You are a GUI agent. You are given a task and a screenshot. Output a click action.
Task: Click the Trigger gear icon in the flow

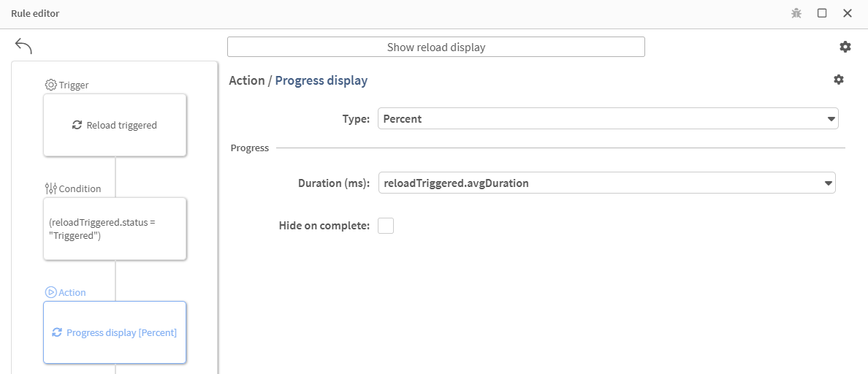click(50, 85)
